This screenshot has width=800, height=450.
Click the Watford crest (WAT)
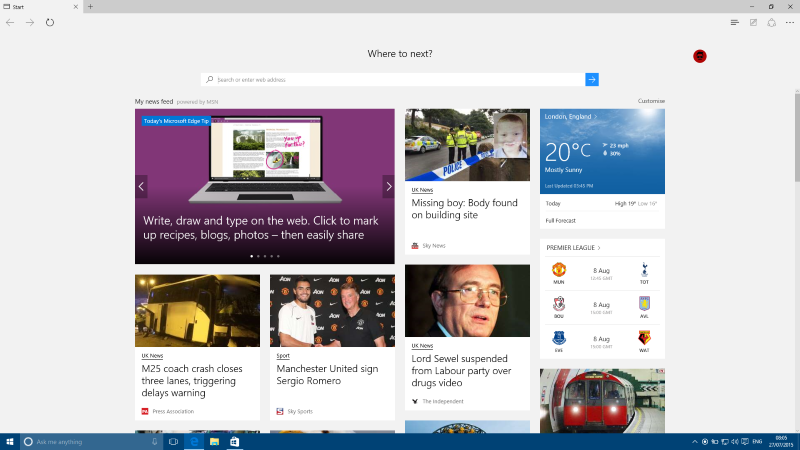point(644,338)
